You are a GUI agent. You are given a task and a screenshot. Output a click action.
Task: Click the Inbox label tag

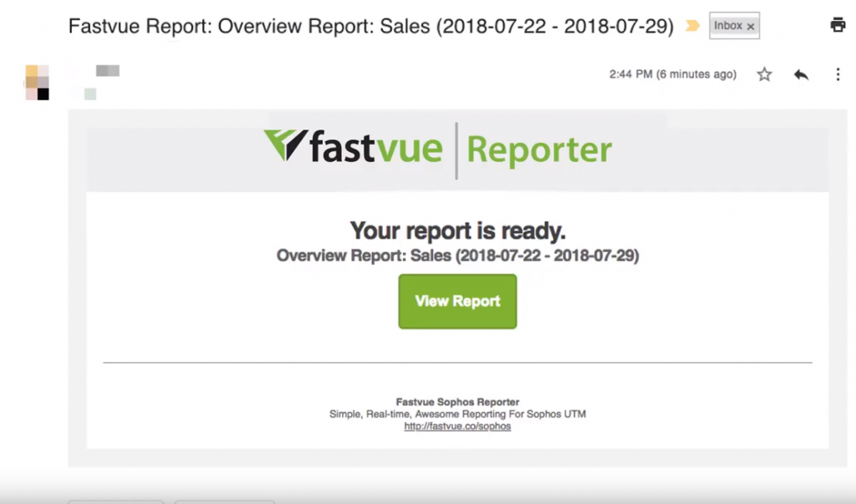click(727, 26)
